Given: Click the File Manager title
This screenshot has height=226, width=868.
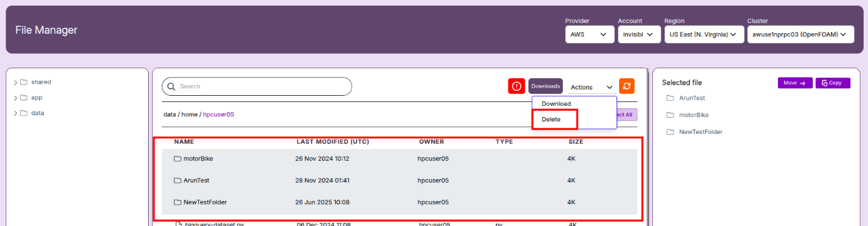Looking at the screenshot, I should pyautogui.click(x=46, y=30).
